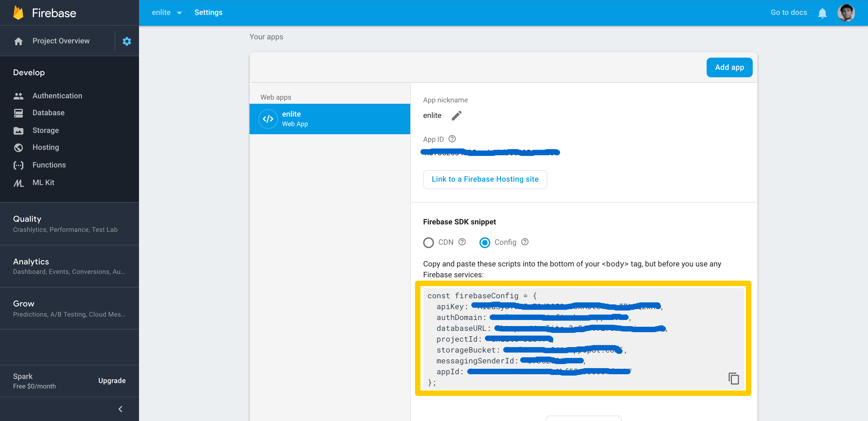
Task: Click Link to a Firebase Hosting site
Action: click(x=485, y=179)
